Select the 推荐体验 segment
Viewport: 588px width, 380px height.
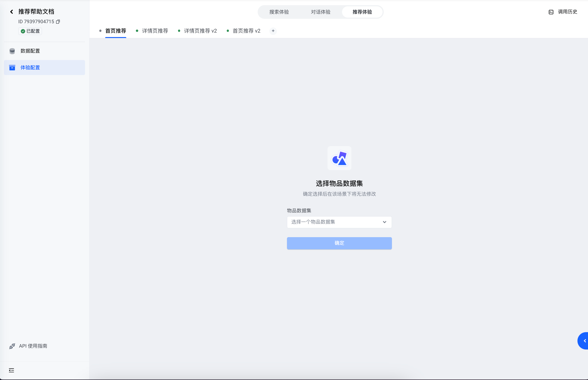[x=362, y=12]
